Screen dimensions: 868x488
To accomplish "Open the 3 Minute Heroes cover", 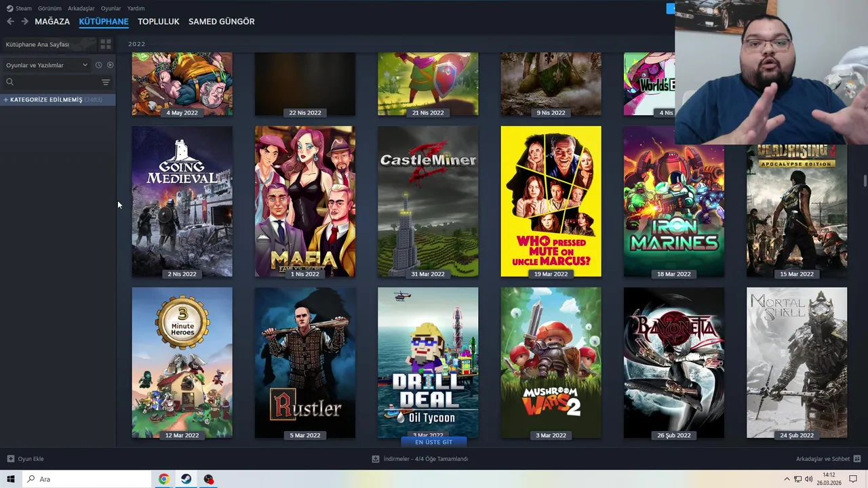I will tap(182, 363).
